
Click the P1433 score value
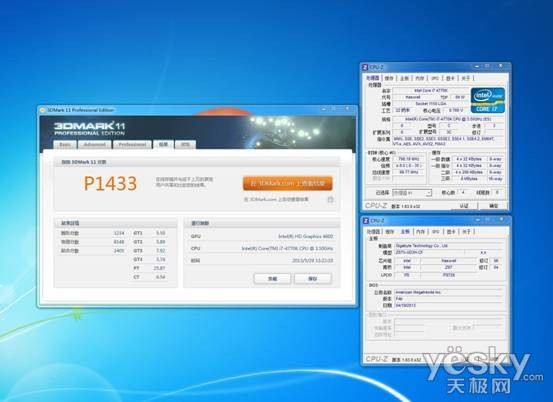pyautogui.click(x=110, y=183)
